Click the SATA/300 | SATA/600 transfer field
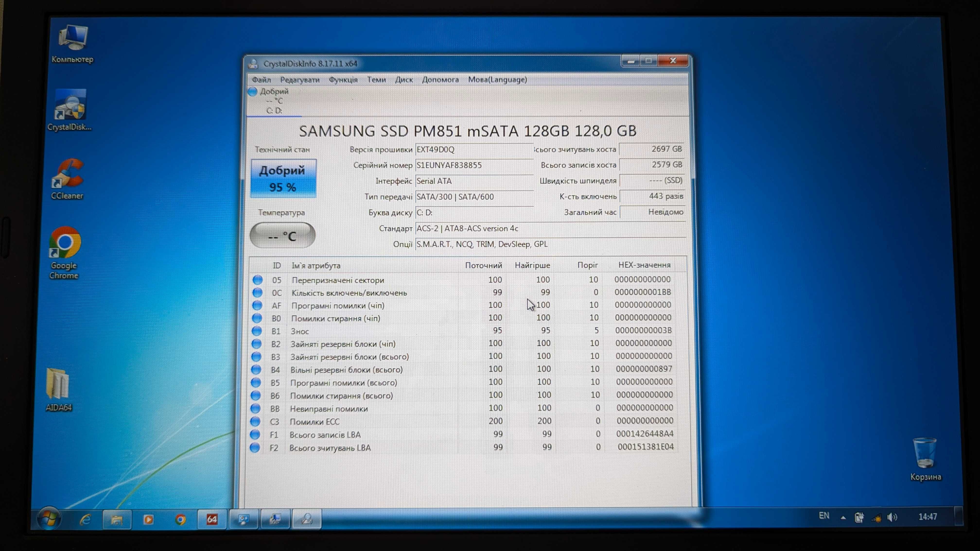The image size is (980, 551). coord(474,197)
